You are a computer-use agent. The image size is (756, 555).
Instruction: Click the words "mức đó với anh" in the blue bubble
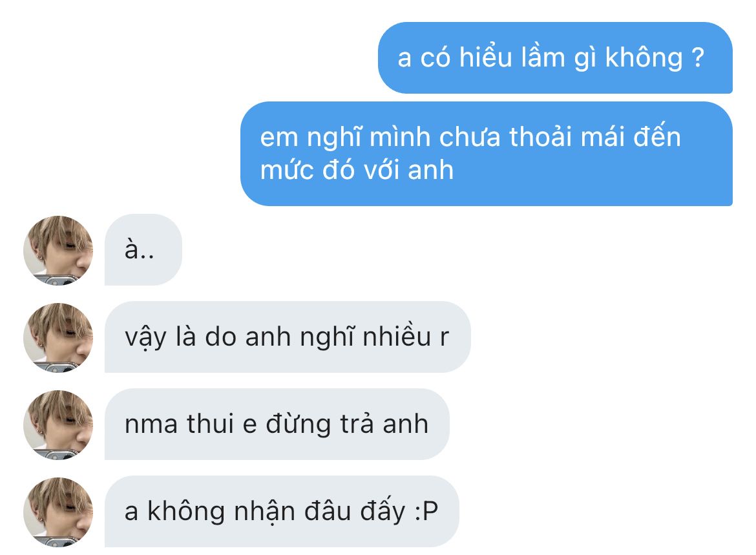[357, 170]
